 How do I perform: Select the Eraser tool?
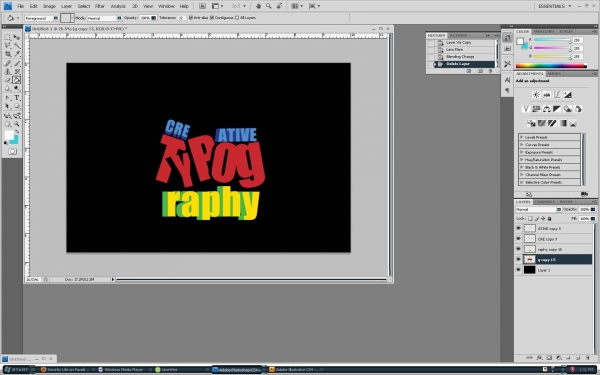tap(7, 80)
